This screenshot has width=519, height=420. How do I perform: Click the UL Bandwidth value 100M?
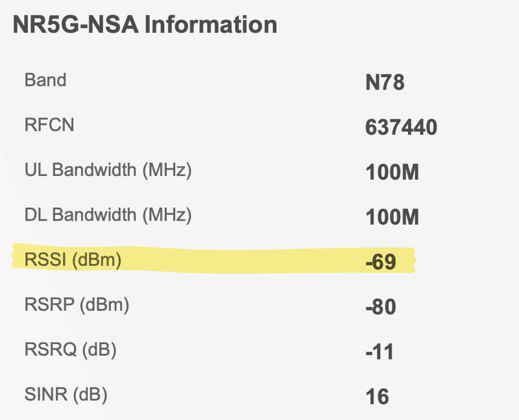point(392,173)
